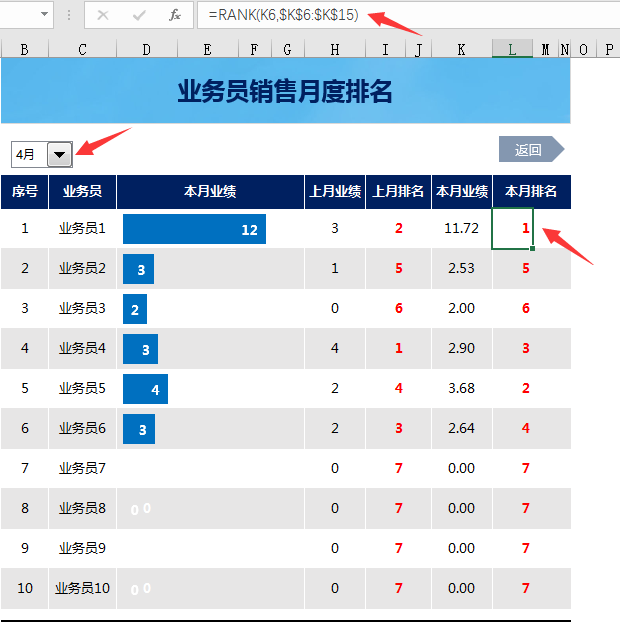The image size is (620, 633).
Task: Click the 序号 header cell
Action: [25, 191]
